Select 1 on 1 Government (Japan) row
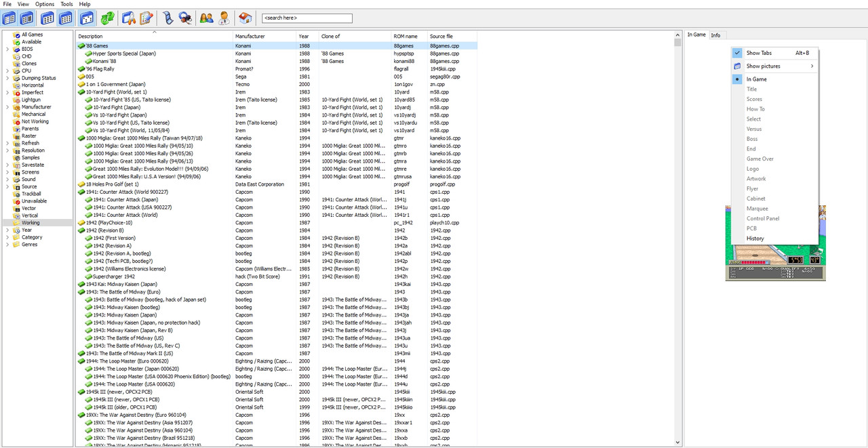868x448 pixels. tap(277, 85)
